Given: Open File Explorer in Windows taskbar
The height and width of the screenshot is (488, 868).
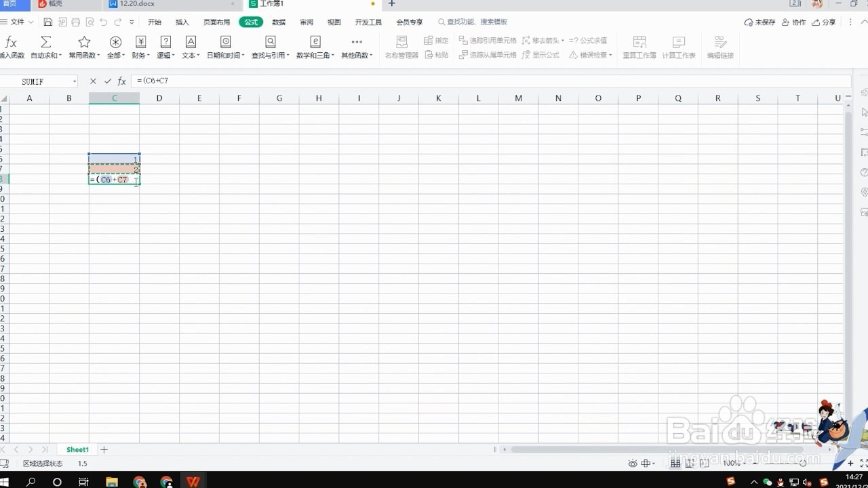Looking at the screenshot, I should (x=113, y=482).
